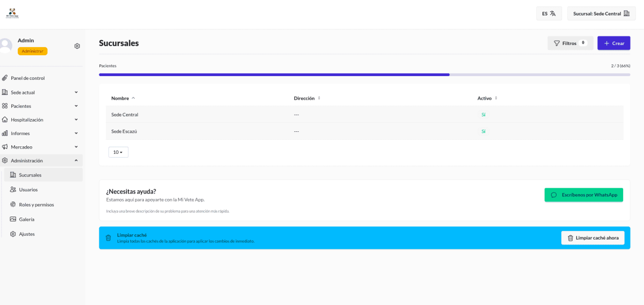Expand the Pacientes sidebar menu
Image resolution: width=644 pixels, height=305 pixels.
(x=40, y=106)
